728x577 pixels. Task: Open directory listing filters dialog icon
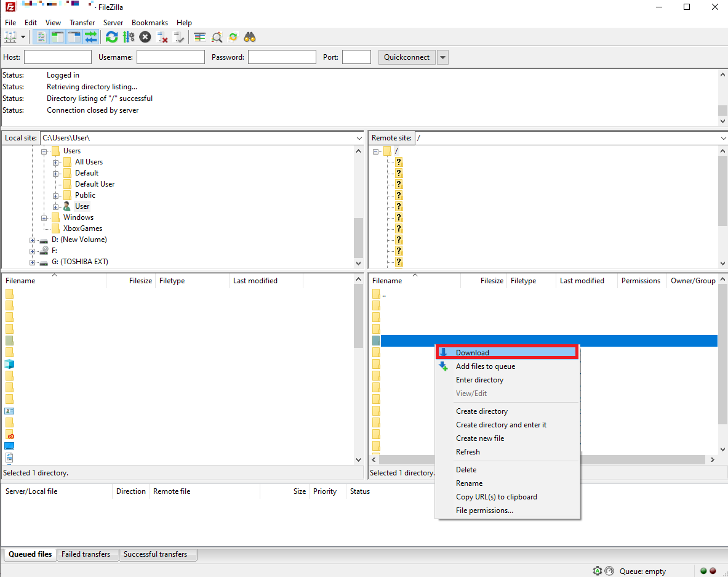click(x=199, y=37)
